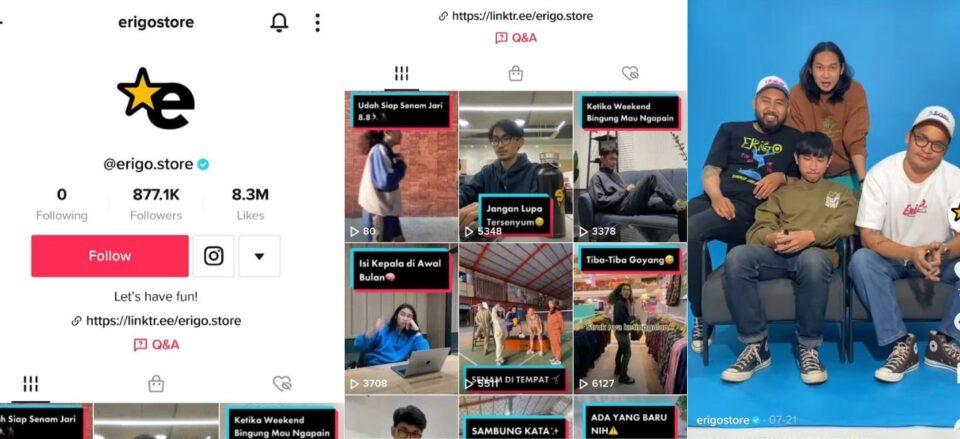Open video 'SAMBUNG KATA'
960x439 pixels.
[516, 418]
